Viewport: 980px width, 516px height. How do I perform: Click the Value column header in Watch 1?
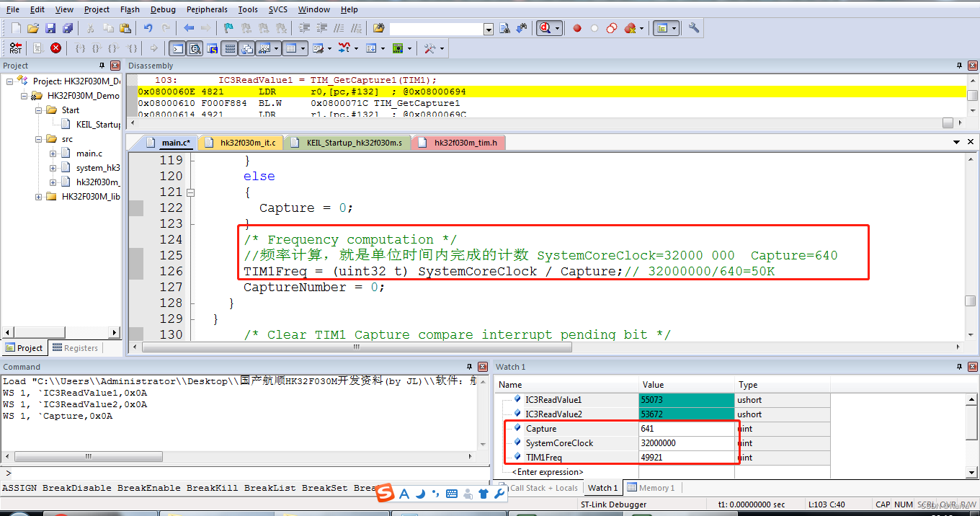(687, 385)
